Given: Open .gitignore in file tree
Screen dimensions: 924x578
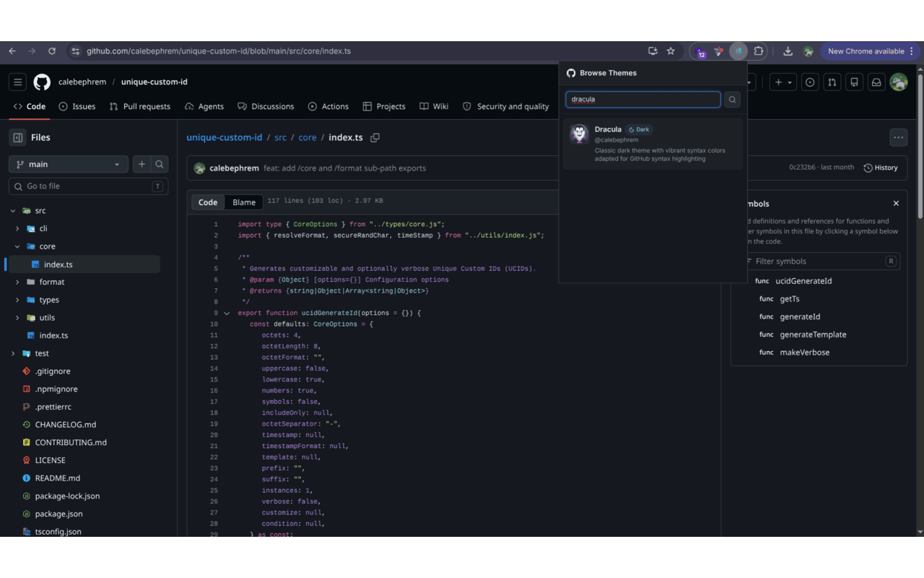Looking at the screenshot, I should (53, 371).
